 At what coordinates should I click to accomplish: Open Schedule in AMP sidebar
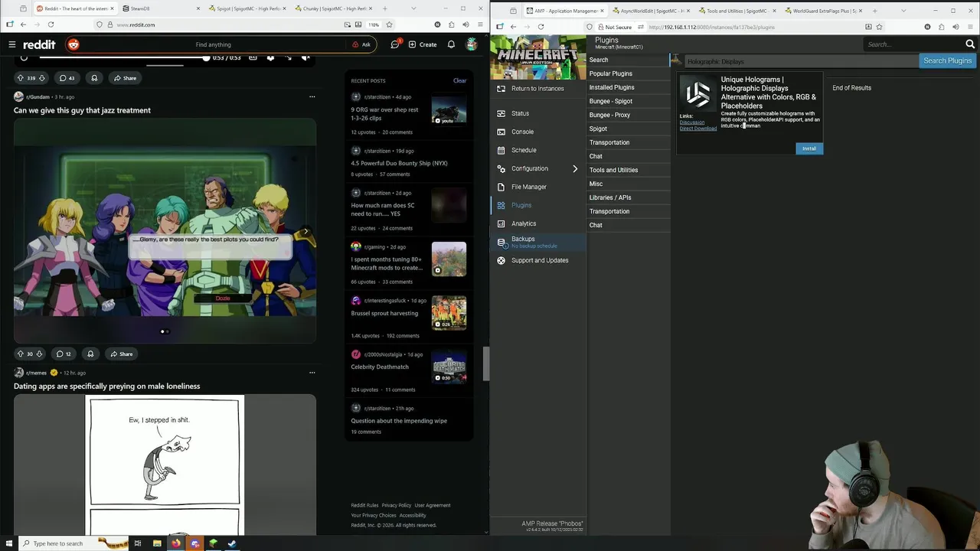click(537, 150)
